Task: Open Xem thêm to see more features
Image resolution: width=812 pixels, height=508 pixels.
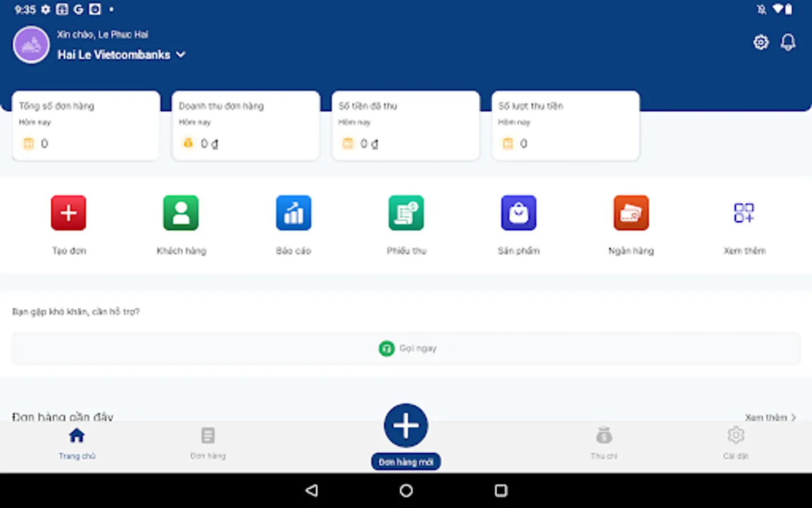Action: (744, 223)
